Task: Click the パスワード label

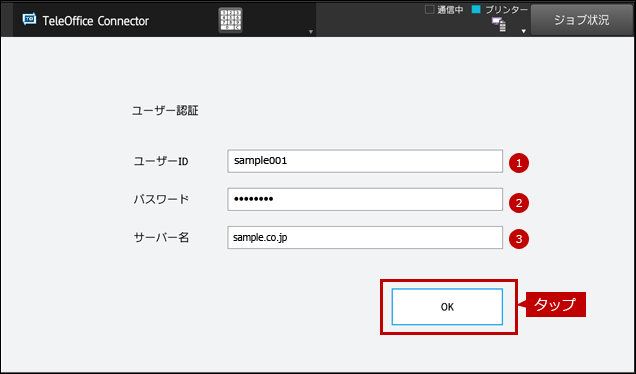Action: pyautogui.click(x=161, y=199)
